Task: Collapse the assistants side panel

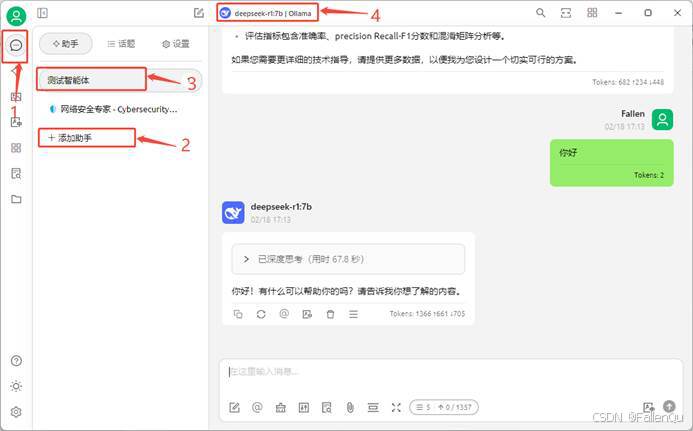Action: tap(42, 13)
